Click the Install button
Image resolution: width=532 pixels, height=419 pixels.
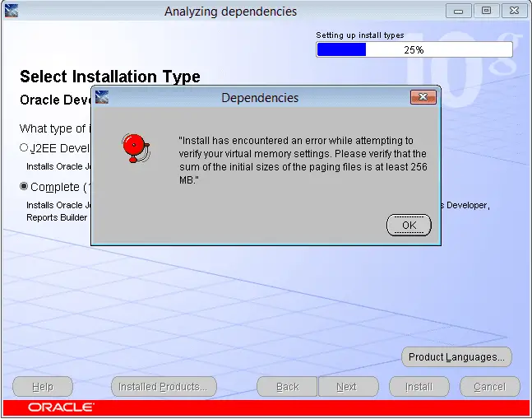click(419, 386)
